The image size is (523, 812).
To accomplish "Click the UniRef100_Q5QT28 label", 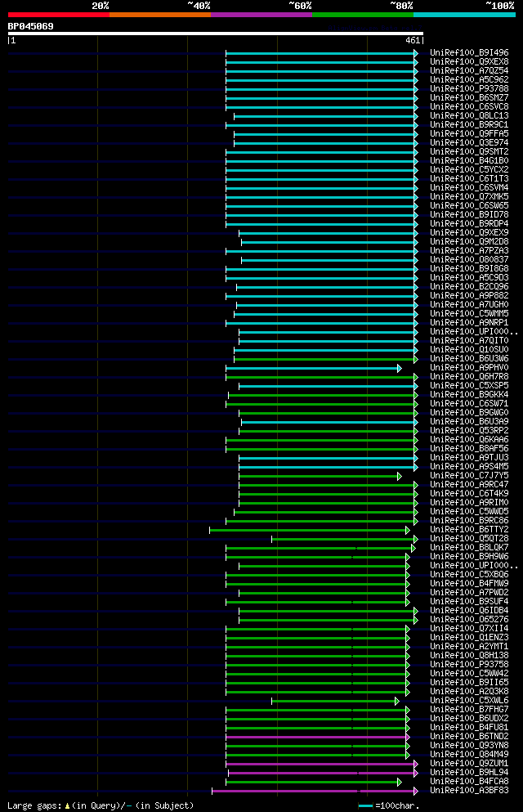I will tap(469, 539).
